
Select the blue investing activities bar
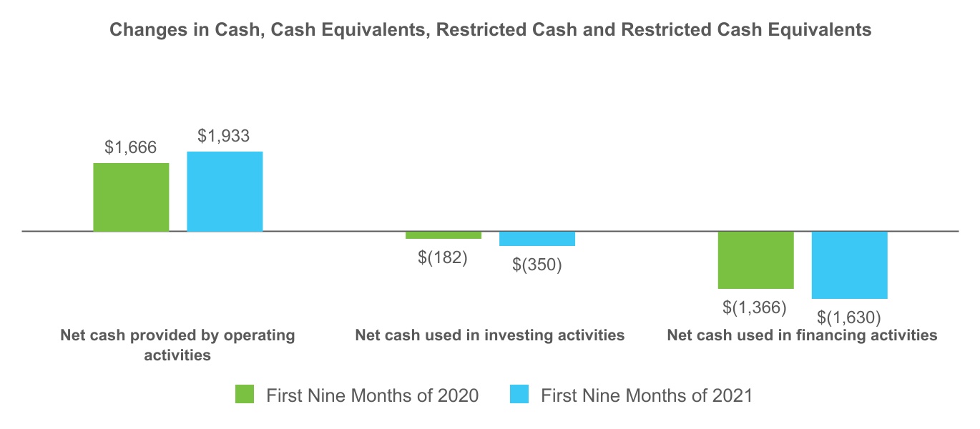pyautogui.click(x=537, y=239)
